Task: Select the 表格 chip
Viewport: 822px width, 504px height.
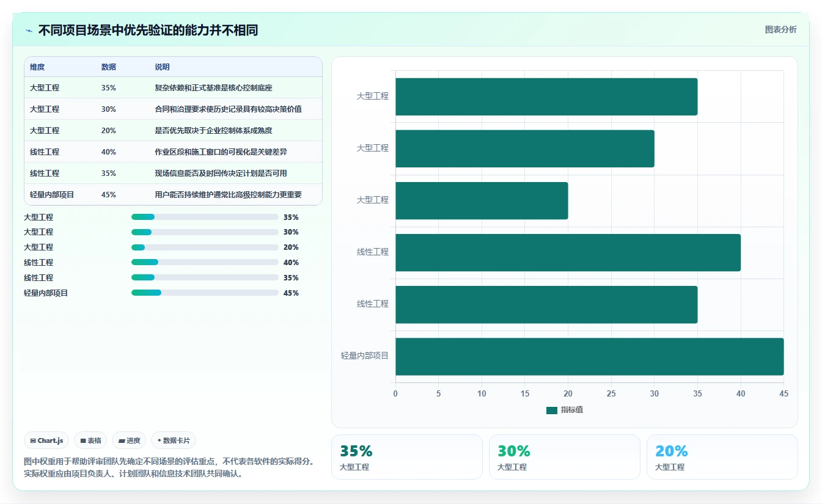Action: point(90,440)
